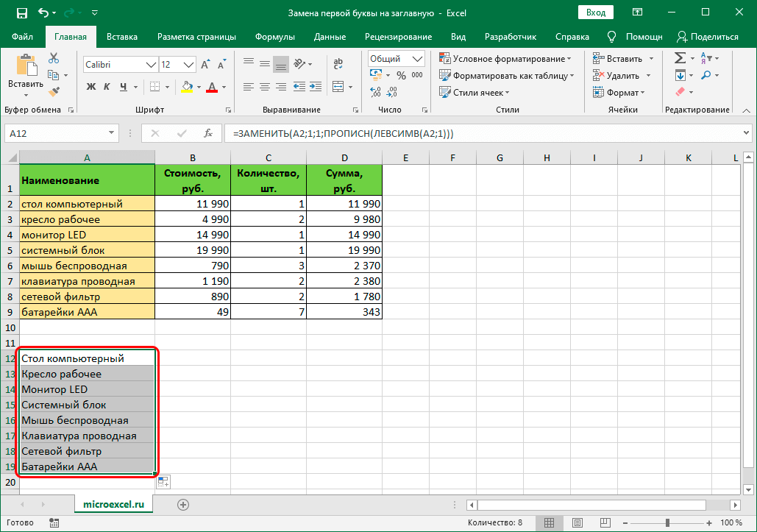Click the Вход sign-in button
Viewport: 757px width, 532px height.
[x=596, y=13]
